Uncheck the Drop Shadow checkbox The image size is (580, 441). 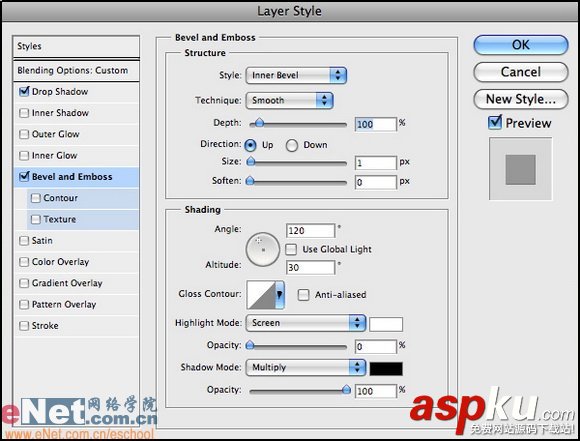(24, 91)
